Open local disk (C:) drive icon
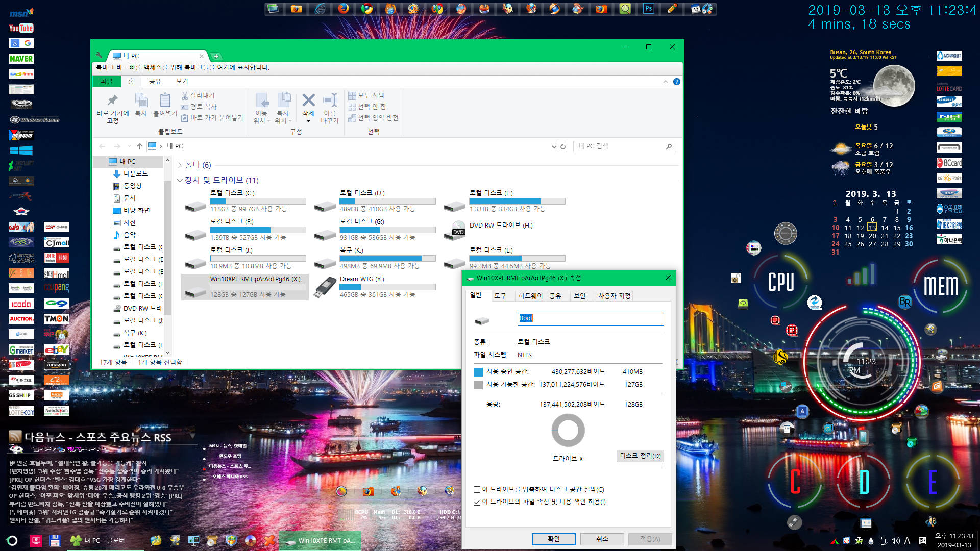The width and height of the screenshot is (980, 551). point(195,206)
